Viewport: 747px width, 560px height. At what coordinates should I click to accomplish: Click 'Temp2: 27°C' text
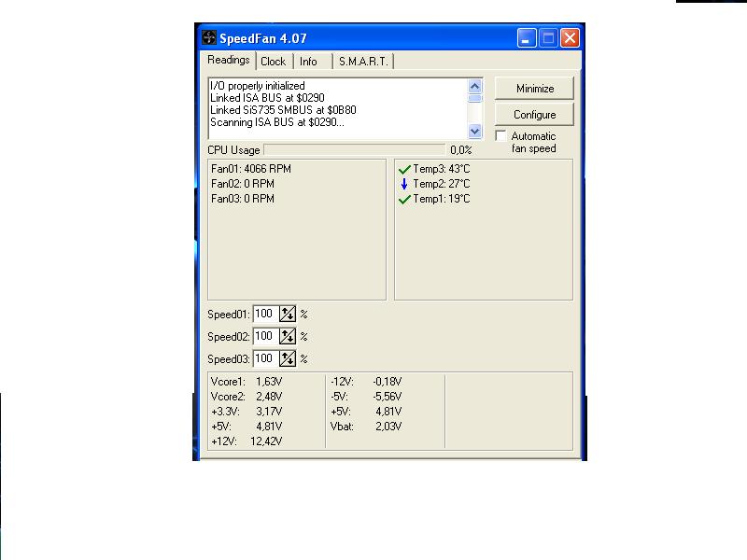pyautogui.click(x=441, y=184)
